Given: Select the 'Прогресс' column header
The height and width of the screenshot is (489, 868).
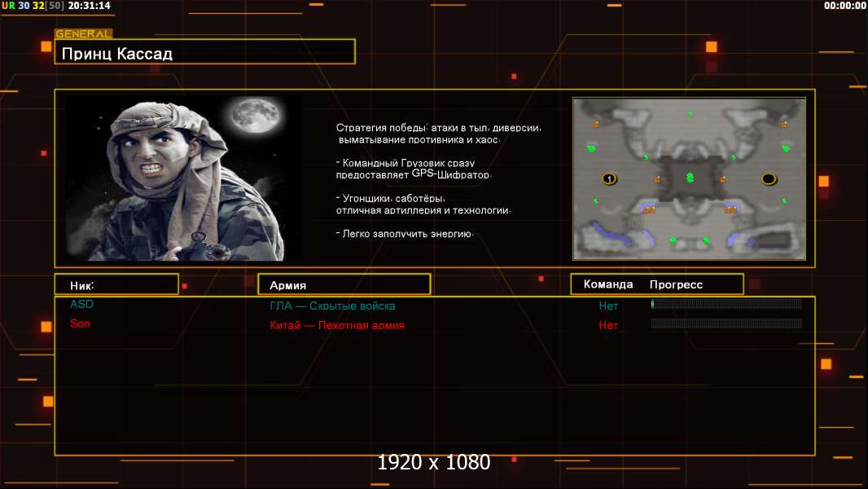Looking at the screenshot, I should (676, 284).
